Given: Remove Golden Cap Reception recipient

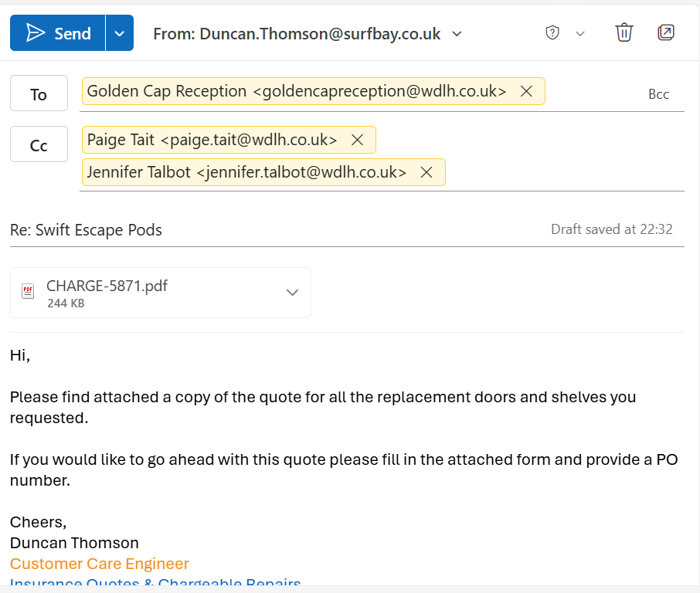Looking at the screenshot, I should point(526,91).
